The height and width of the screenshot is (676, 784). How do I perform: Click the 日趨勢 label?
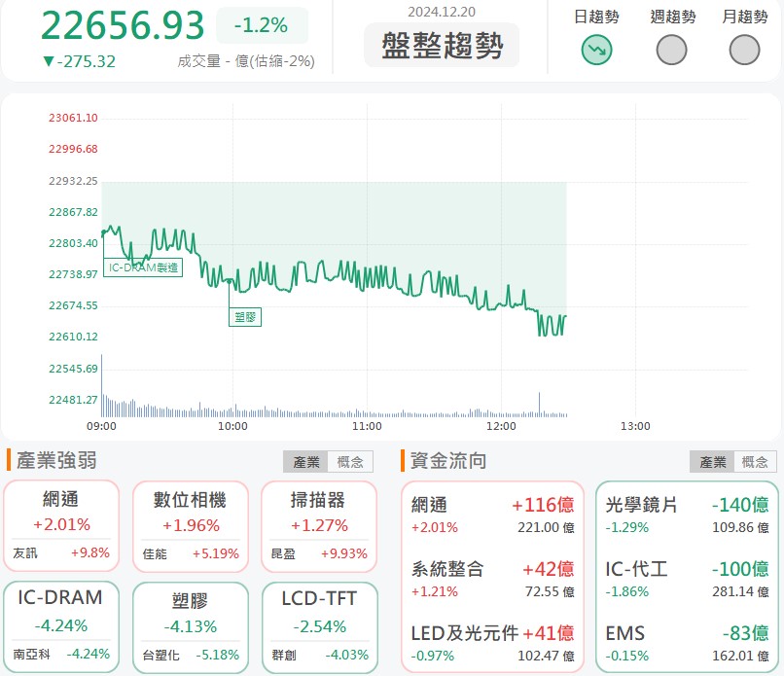pos(596,17)
